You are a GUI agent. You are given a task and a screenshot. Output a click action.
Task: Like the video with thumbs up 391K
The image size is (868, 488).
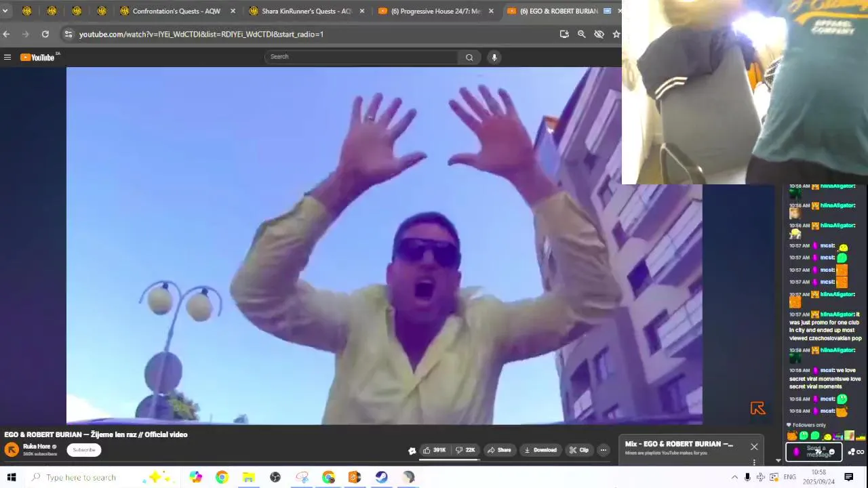click(x=434, y=450)
